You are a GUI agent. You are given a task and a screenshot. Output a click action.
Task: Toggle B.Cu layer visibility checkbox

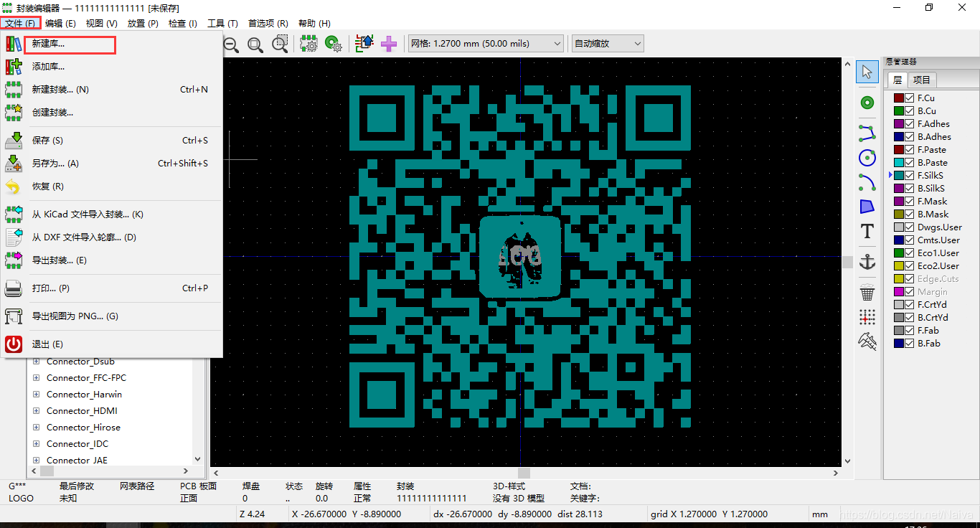coord(910,111)
